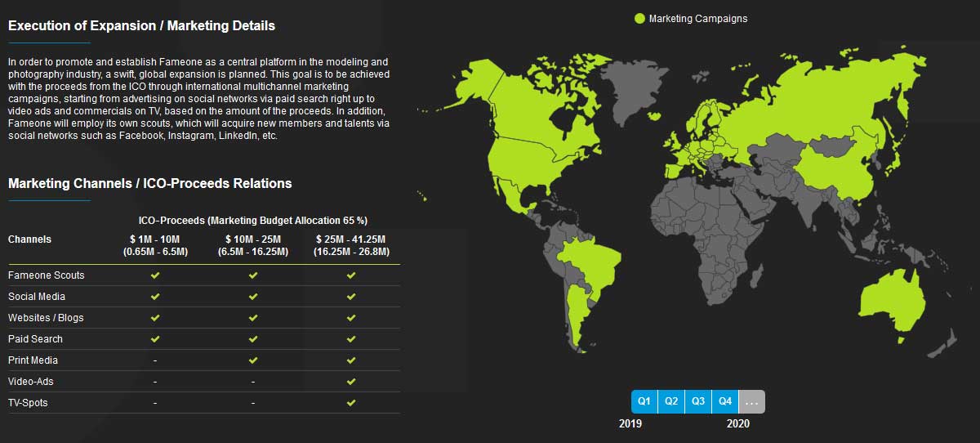Select the Q4 timeline quarter
Screen dimensions: 980x443
click(725, 401)
